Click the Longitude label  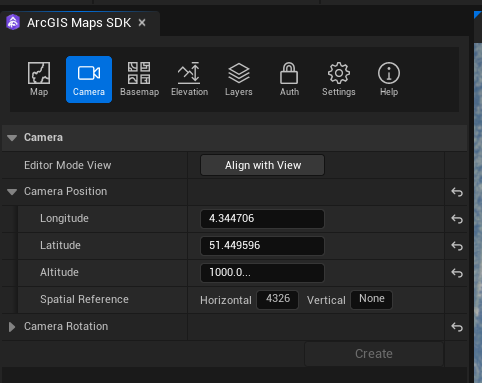pos(64,218)
